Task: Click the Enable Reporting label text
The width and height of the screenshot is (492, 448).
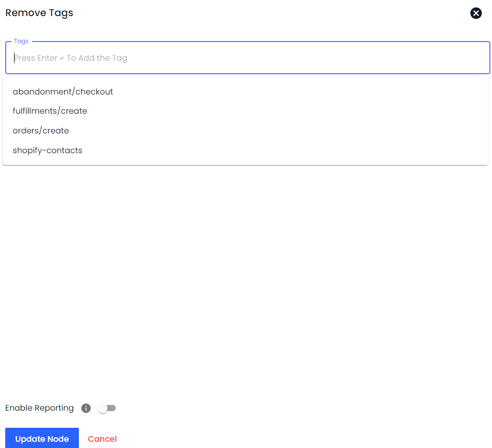Action: (x=39, y=408)
